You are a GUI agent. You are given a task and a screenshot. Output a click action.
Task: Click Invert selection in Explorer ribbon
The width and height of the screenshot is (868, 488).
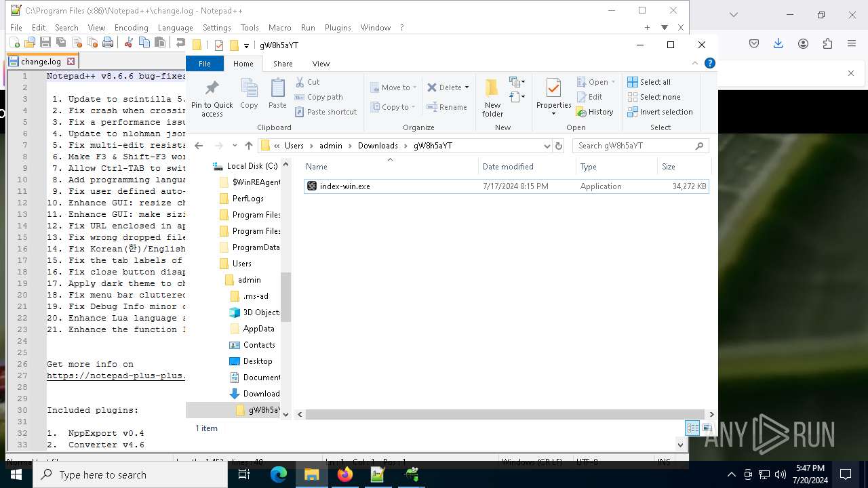660,112
